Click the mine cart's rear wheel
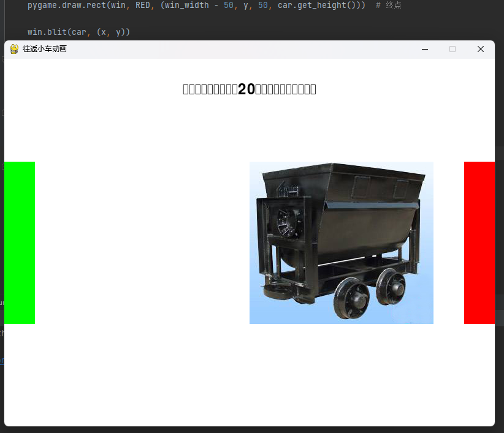This screenshot has width=504, height=433. coord(391,285)
